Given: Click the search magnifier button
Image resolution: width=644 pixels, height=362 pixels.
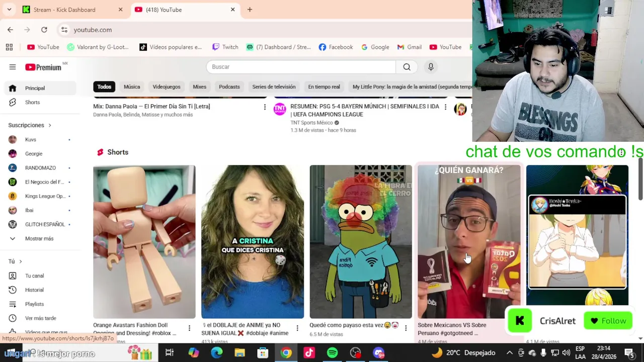Looking at the screenshot, I should pos(407,67).
